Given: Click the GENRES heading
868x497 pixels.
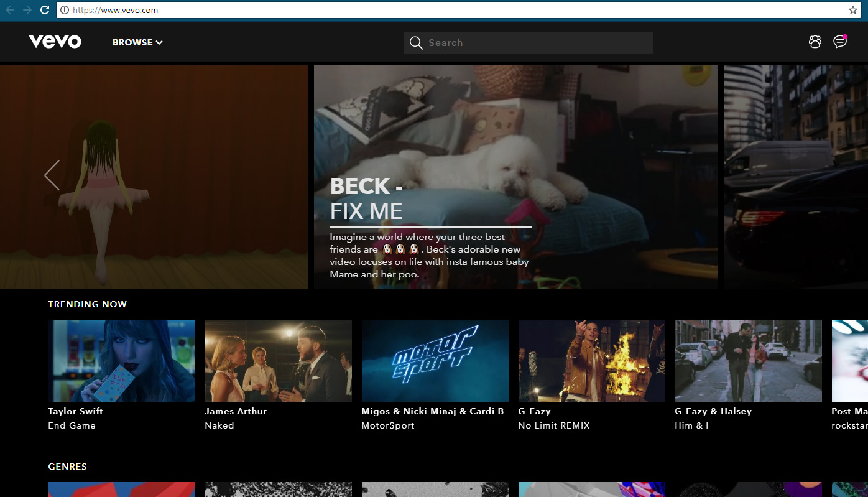Looking at the screenshot, I should 68,467.
